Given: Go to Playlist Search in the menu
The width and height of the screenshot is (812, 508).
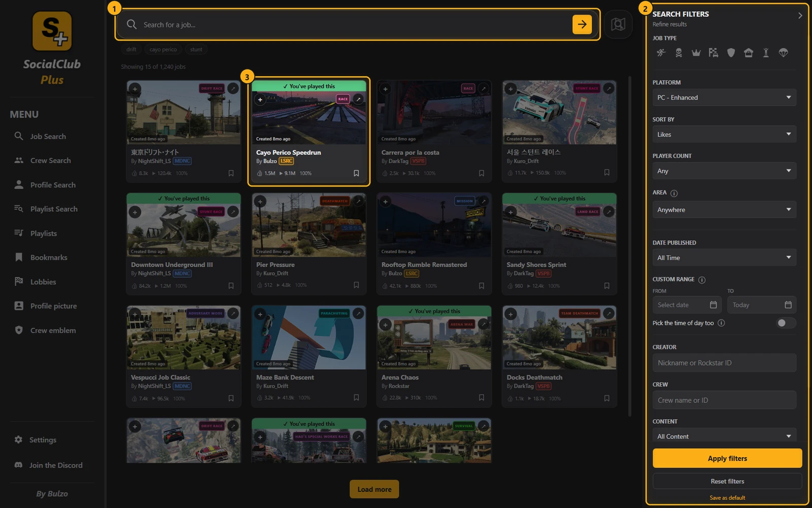Looking at the screenshot, I should point(52,209).
